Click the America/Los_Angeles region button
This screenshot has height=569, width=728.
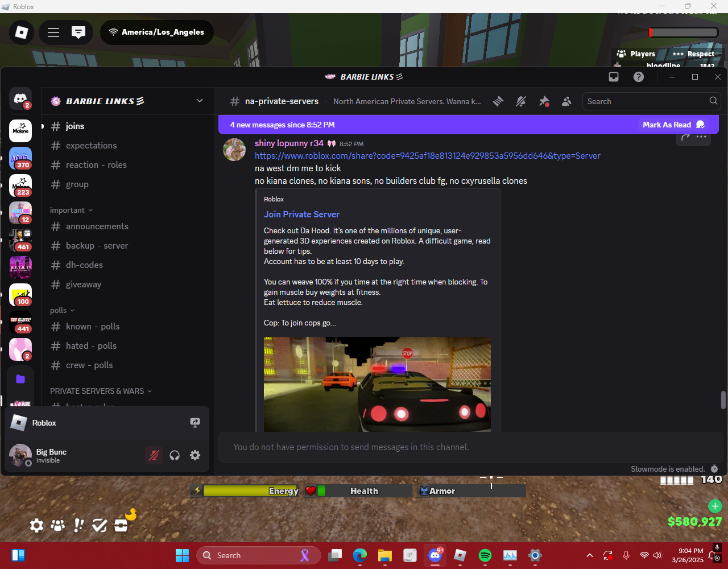[157, 32]
